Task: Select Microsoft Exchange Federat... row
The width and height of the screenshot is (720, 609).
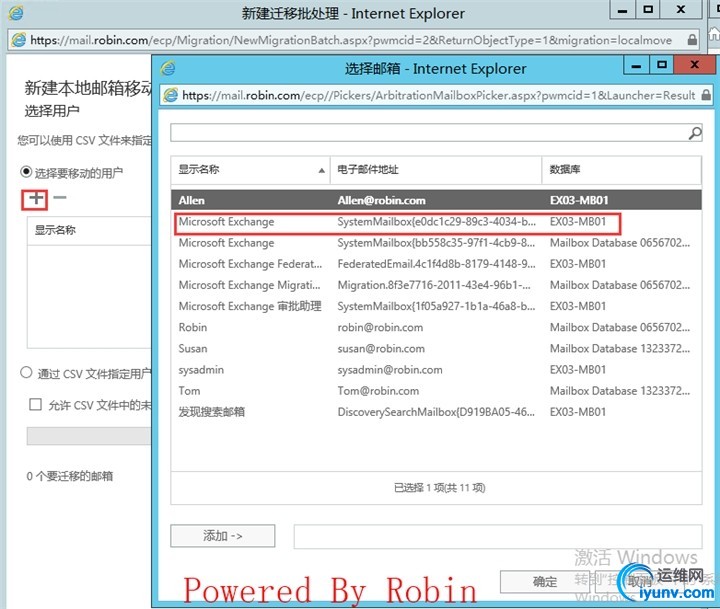Action: click(436, 264)
